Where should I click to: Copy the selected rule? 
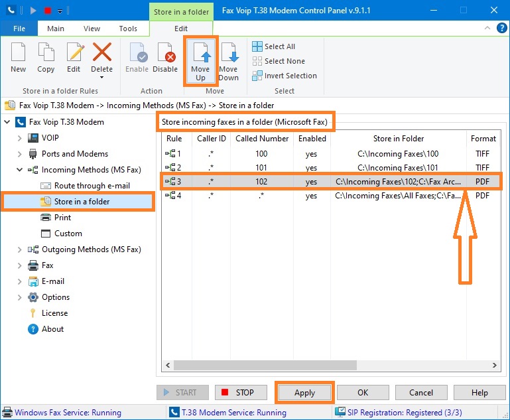point(46,58)
